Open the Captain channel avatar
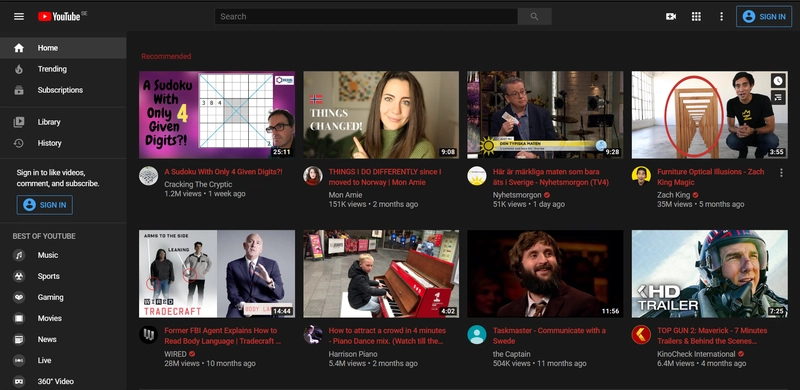The image size is (800, 390). point(477,334)
